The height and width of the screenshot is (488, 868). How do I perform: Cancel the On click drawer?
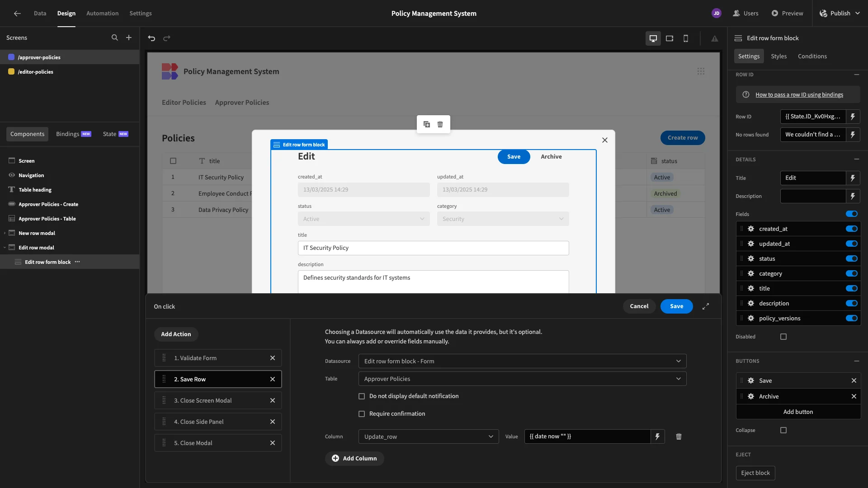click(x=639, y=306)
